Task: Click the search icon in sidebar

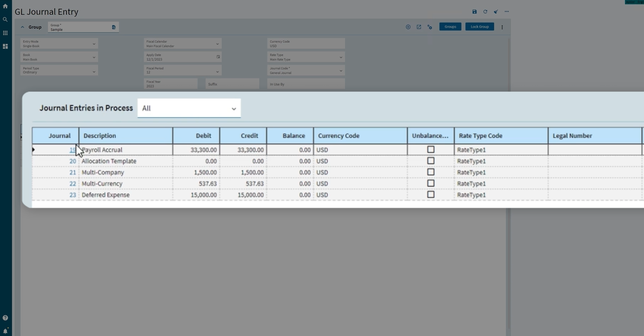Action: tap(5, 19)
